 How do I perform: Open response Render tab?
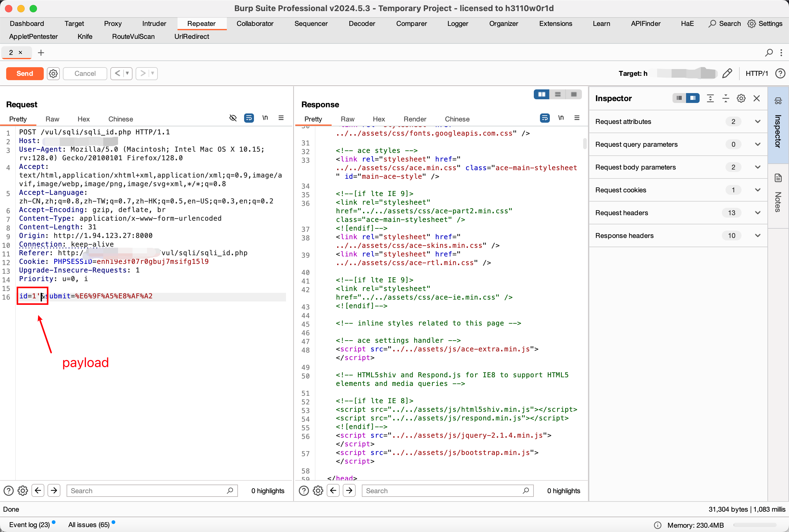415,119
